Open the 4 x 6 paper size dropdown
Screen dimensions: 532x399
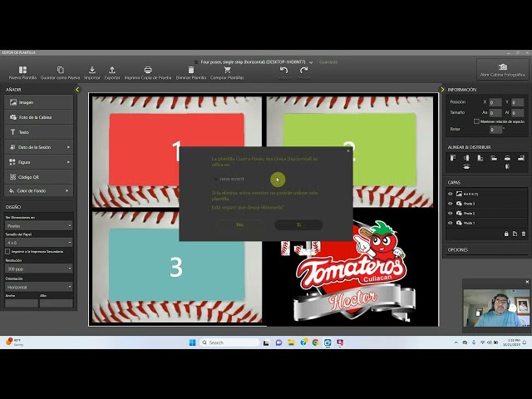click(x=39, y=243)
